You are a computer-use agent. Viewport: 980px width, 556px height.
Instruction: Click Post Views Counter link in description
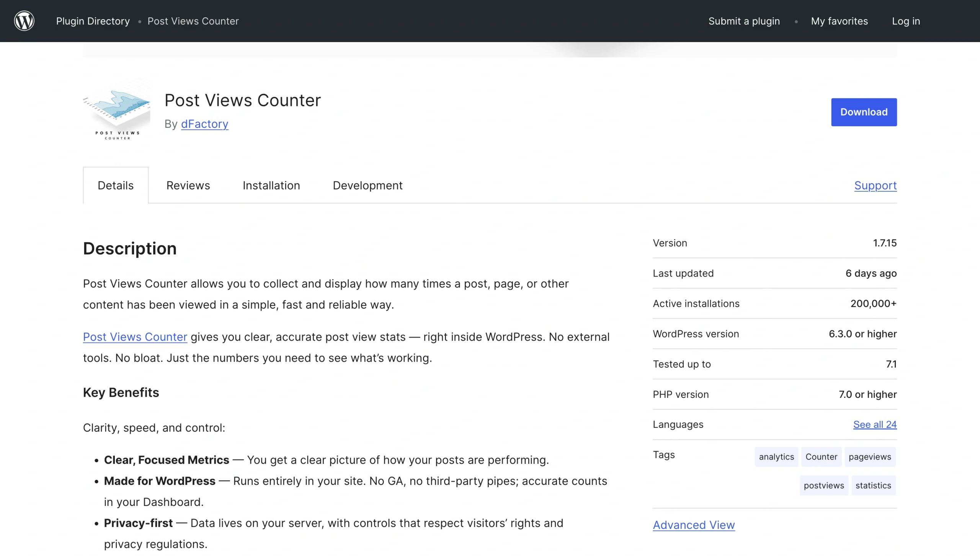(135, 337)
